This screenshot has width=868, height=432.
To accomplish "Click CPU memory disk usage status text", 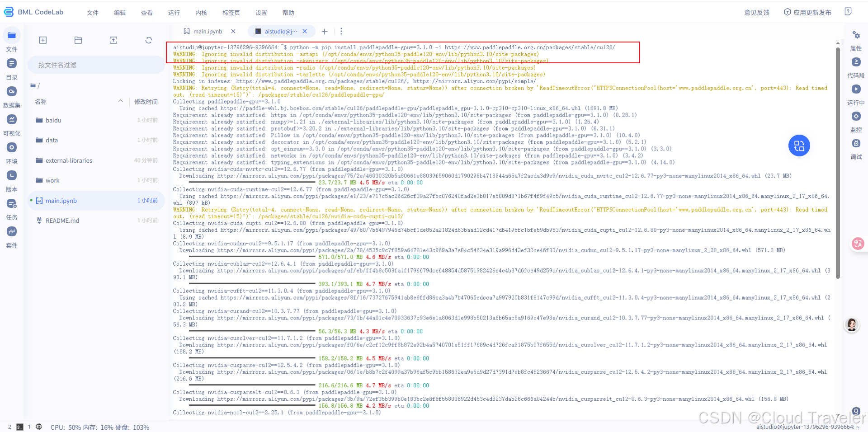I will [x=100, y=427].
